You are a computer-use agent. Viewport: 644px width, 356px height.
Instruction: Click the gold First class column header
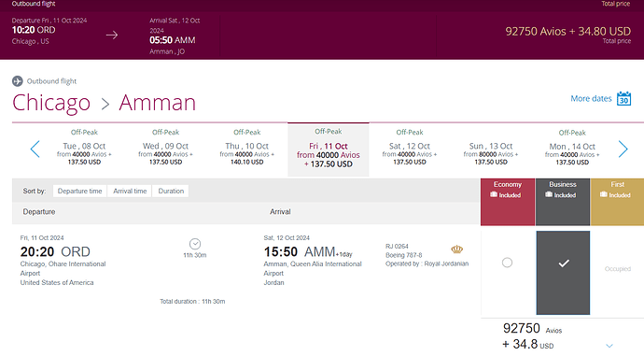click(617, 202)
